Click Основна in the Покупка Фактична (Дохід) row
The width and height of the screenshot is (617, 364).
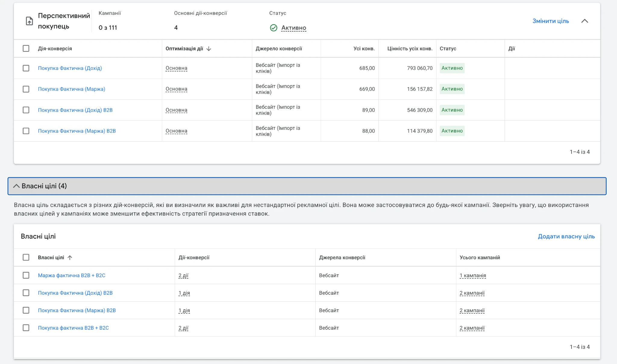click(x=177, y=68)
